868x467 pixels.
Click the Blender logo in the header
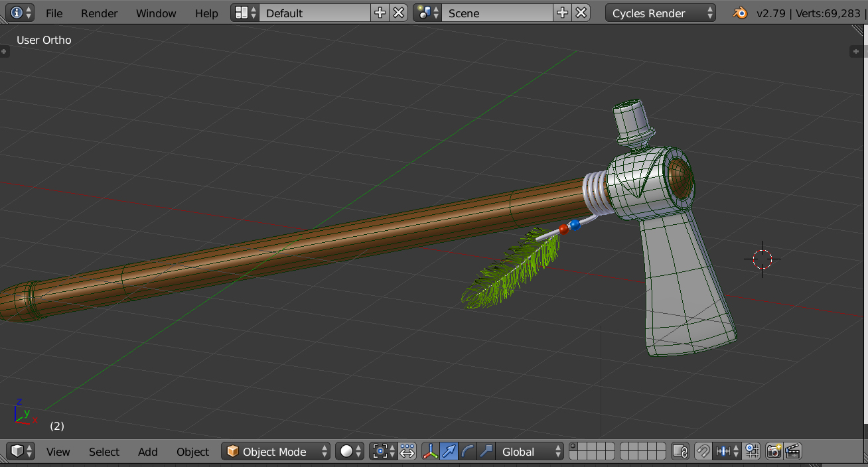click(x=739, y=13)
